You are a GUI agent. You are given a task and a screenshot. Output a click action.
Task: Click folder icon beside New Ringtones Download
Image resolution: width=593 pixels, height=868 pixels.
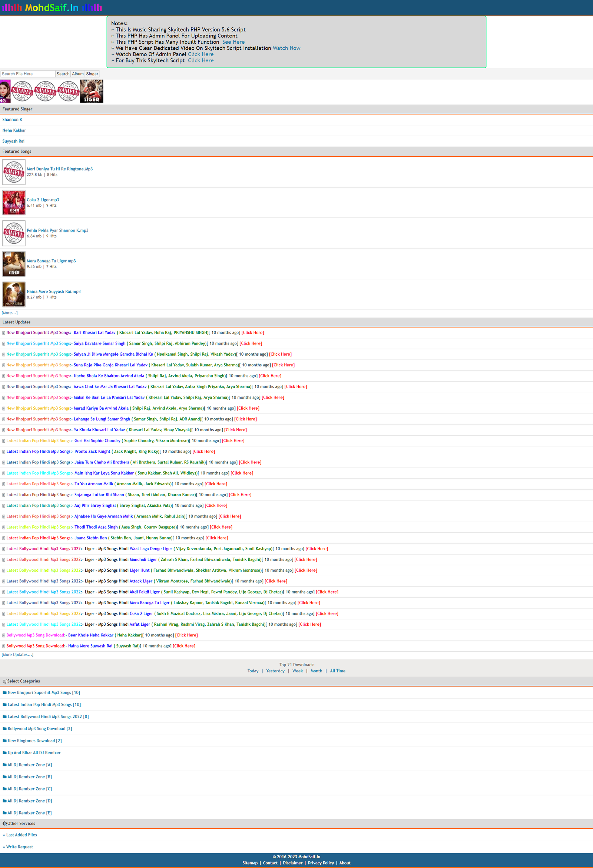(x=4, y=741)
